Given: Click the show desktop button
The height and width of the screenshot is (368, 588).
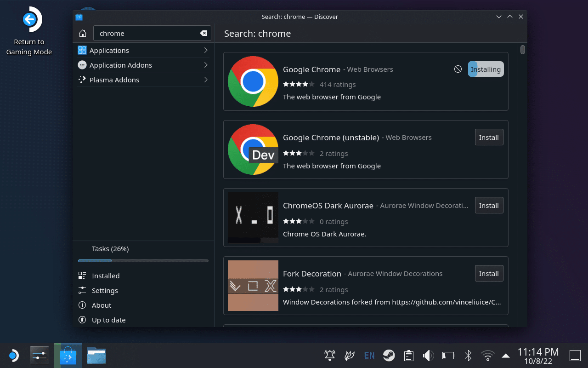Looking at the screenshot, I should [575, 355].
